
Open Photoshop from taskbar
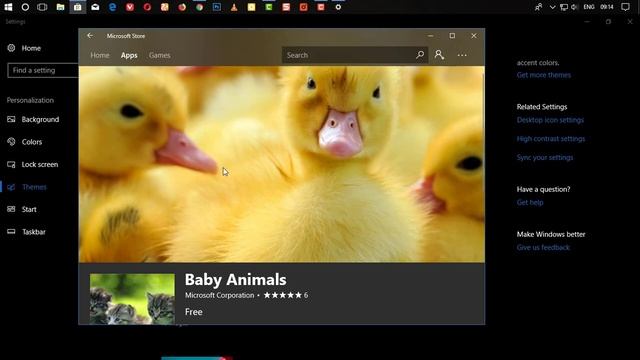coord(217,7)
